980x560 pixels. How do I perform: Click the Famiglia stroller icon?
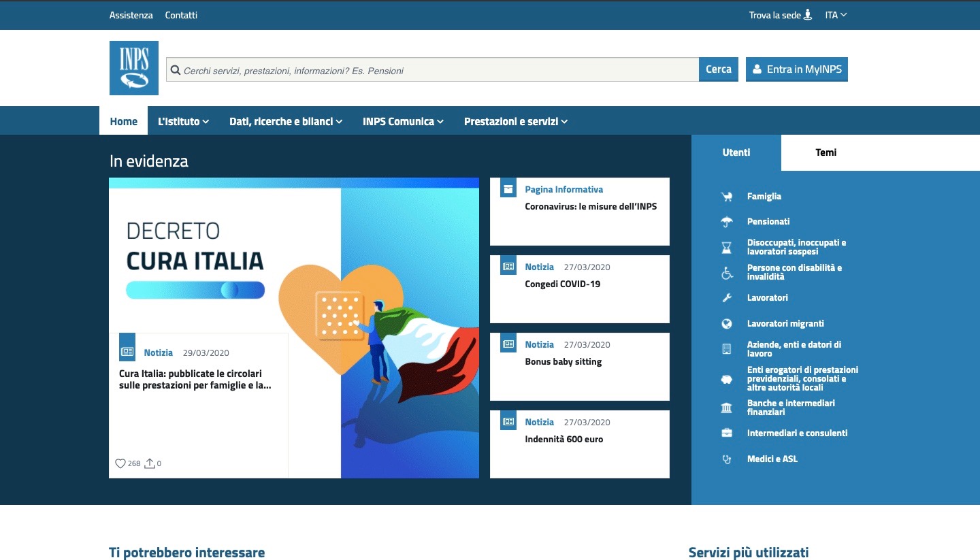(x=727, y=197)
